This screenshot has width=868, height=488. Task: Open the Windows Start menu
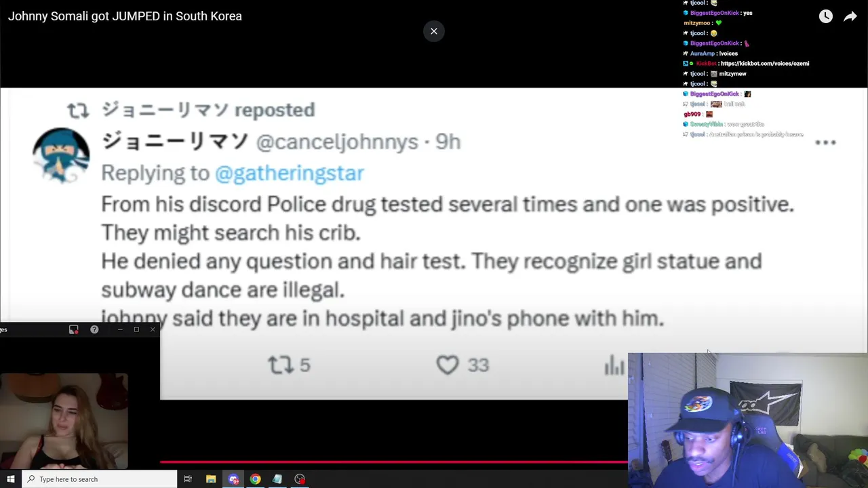(x=10, y=479)
